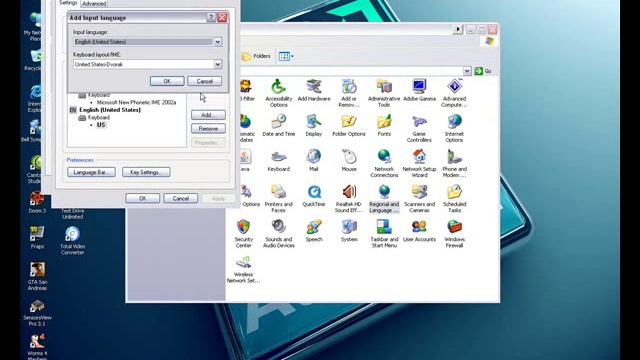Cancel the Add Input language dialog
The height and width of the screenshot is (360, 640).
[x=204, y=81]
